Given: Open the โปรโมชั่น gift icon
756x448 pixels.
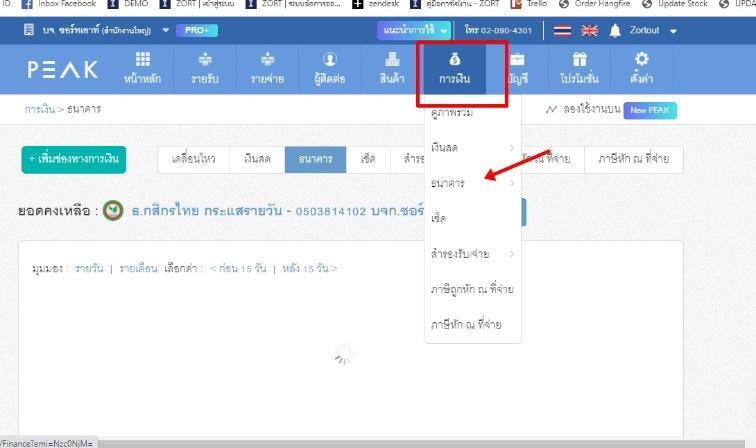Looking at the screenshot, I should (x=580, y=59).
